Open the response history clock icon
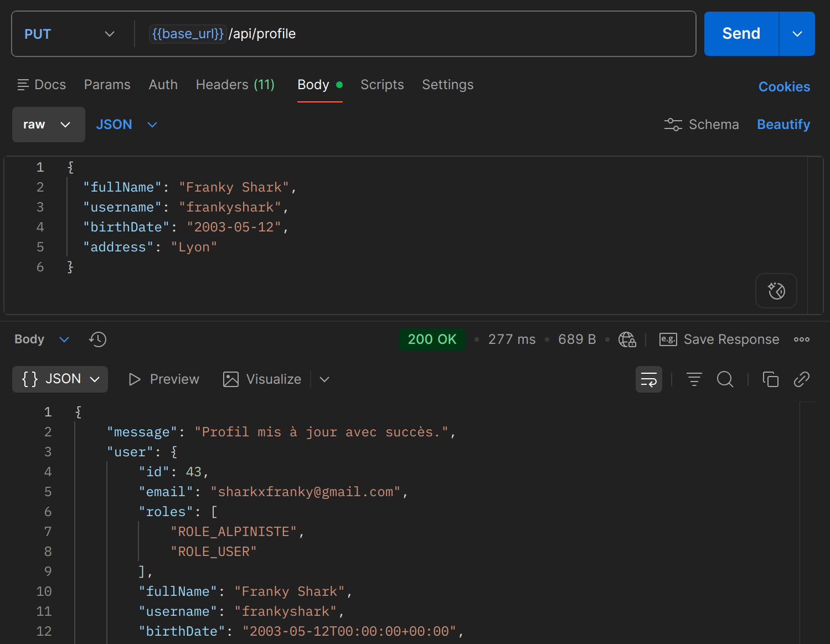Image resolution: width=830 pixels, height=644 pixels. (x=97, y=339)
